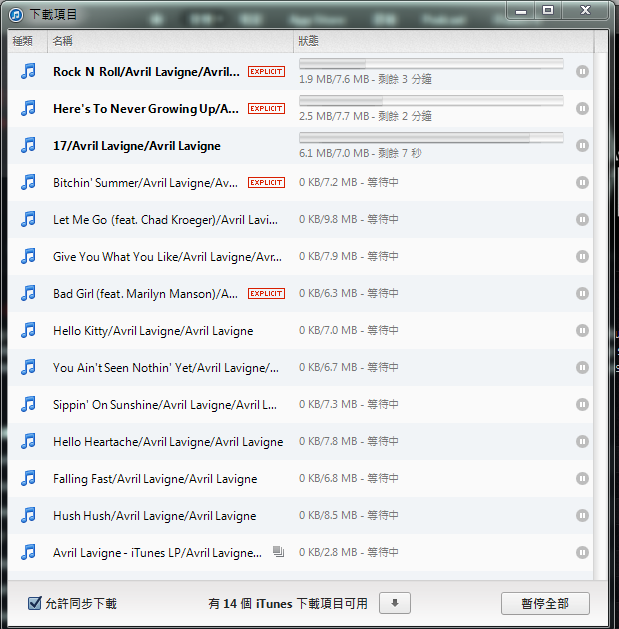Pause the Let Me Go download

582,219
